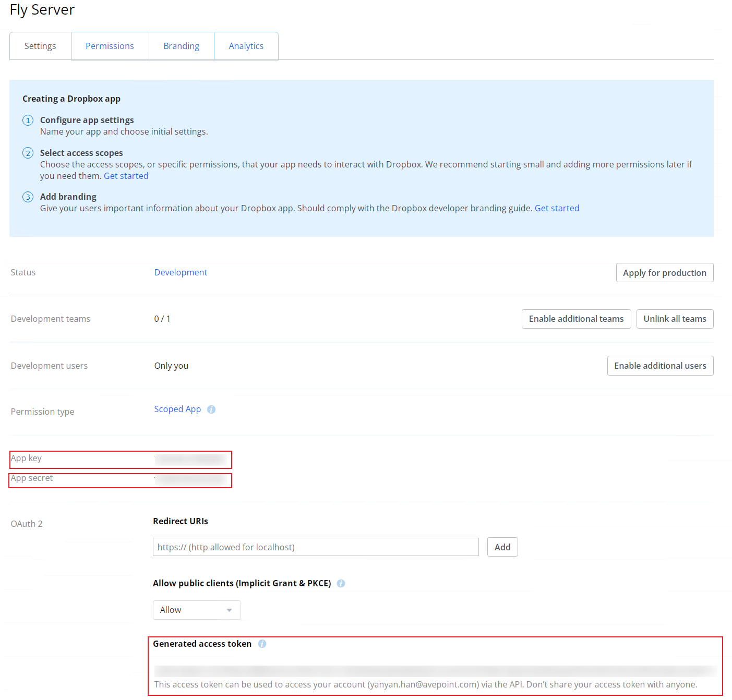
Task: Click the blurred App secret value
Action: point(191,479)
